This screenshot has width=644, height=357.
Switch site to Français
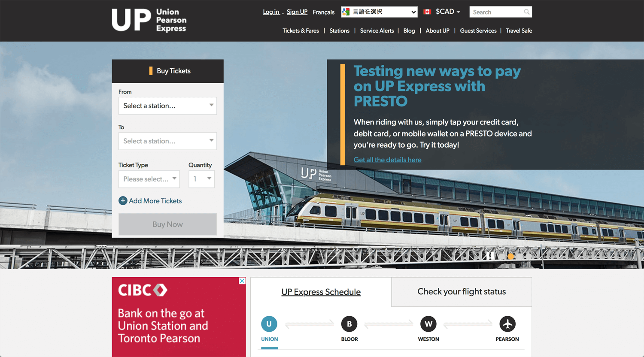tap(324, 12)
